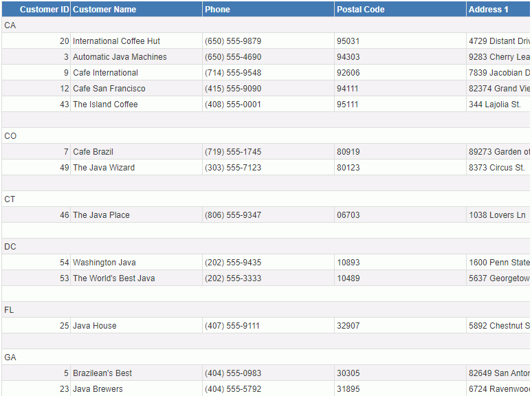
Task: Click the Postal Code column header
Action: (x=360, y=10)
